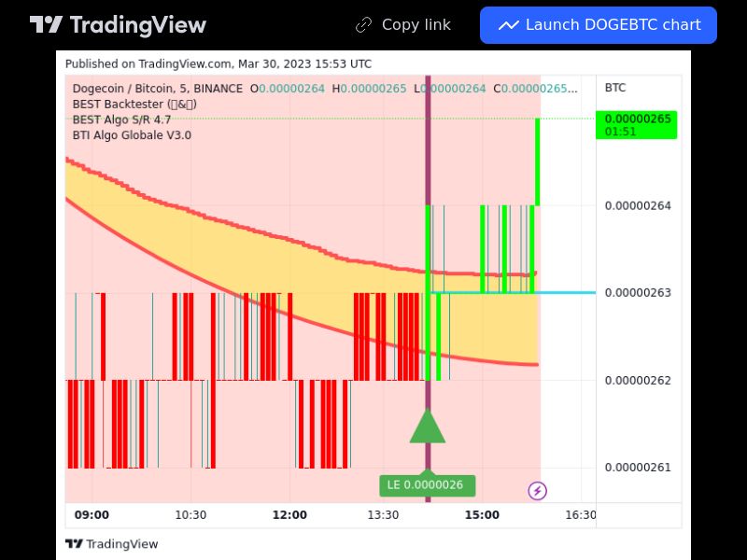Select the BTI Algo Globale V3.0 label
This screenshot has width=747, height=560.
132,135
